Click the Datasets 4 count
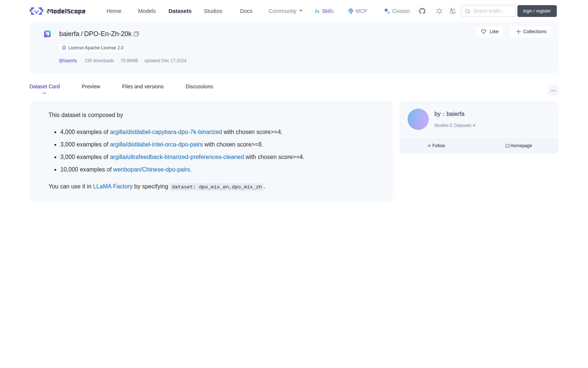This screenshot has width=588, height=368. pyautogui.click(x=465, y=125)
